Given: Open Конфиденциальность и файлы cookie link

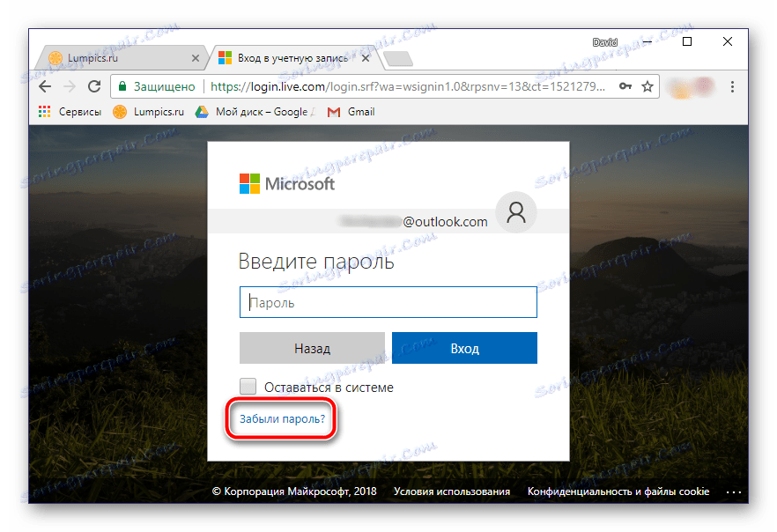Looking at the screenshot, I should coord(618,491).
